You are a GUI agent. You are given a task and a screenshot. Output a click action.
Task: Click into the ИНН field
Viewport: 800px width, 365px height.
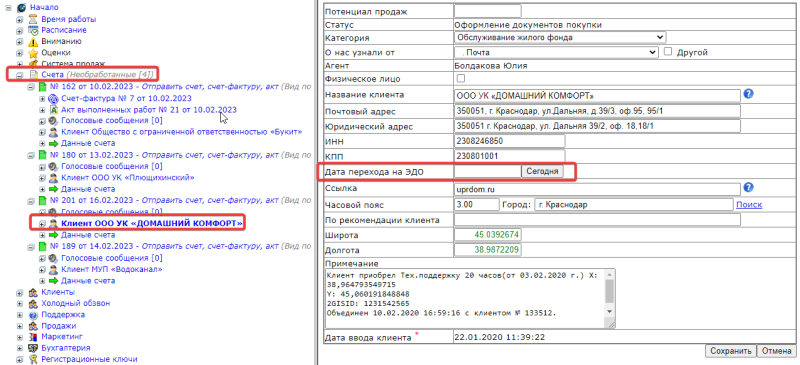point(509,141)
